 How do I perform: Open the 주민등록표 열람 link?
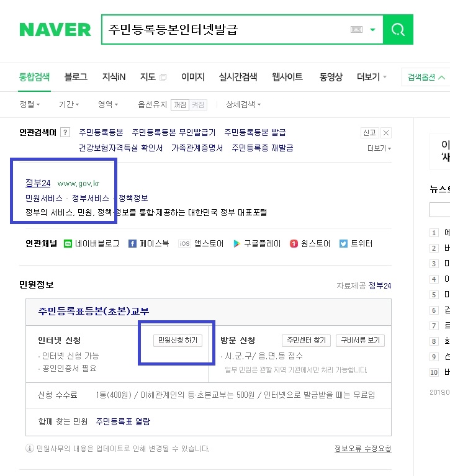[x=123, y=421]
